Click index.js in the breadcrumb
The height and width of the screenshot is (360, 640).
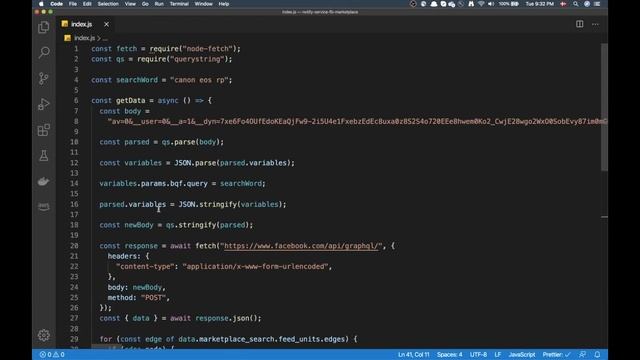[x=84, y=38]
